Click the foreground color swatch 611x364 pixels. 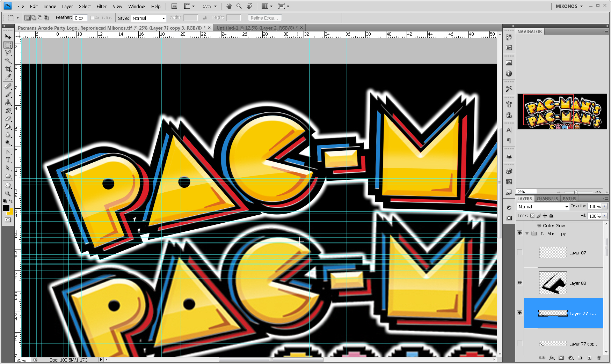pos(6,209)
